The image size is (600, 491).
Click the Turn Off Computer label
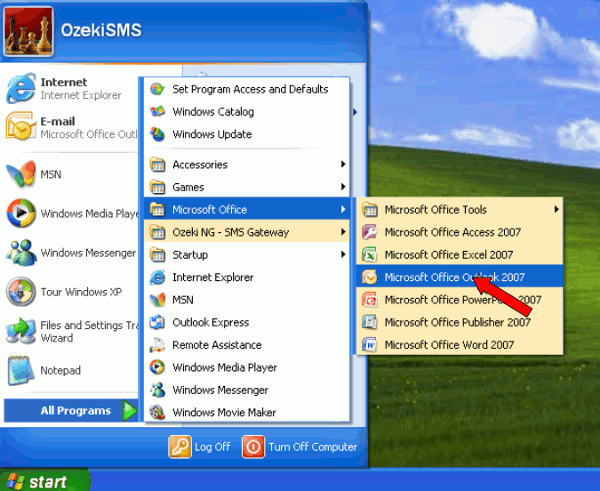pyautogui.click(x=313, y=447)
